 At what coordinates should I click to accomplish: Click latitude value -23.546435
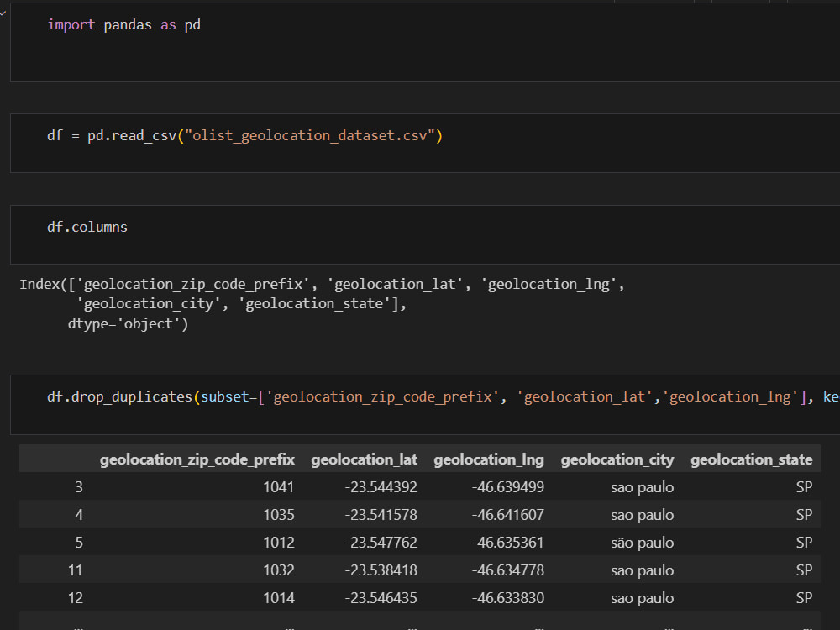pyautogui.click(x=381, y=598)
